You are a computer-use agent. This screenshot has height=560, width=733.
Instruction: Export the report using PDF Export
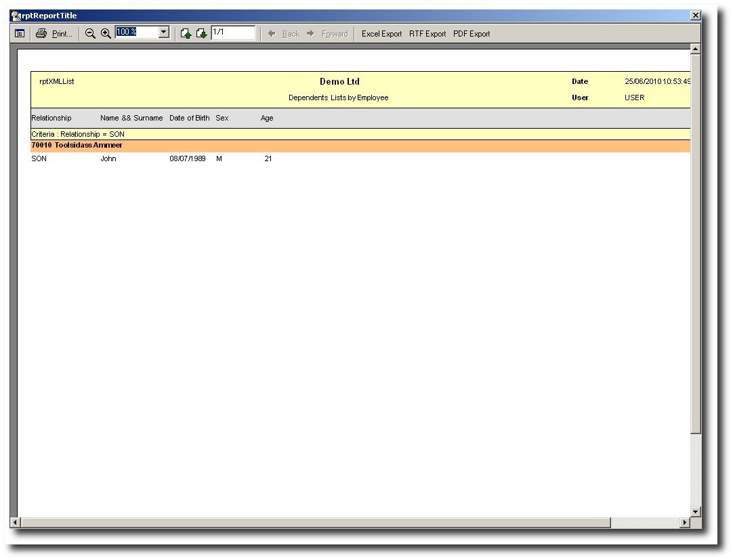pos(472,33)
